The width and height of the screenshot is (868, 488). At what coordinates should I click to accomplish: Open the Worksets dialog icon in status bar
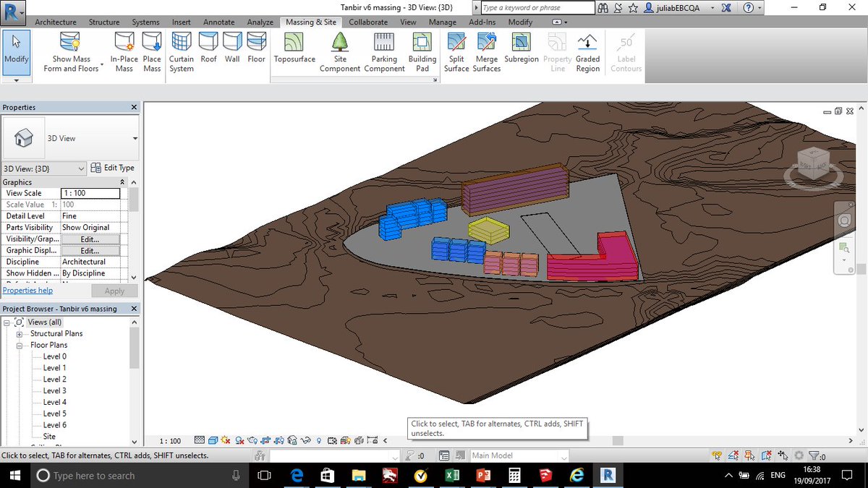pyautogui.click(x=260, y=455)
